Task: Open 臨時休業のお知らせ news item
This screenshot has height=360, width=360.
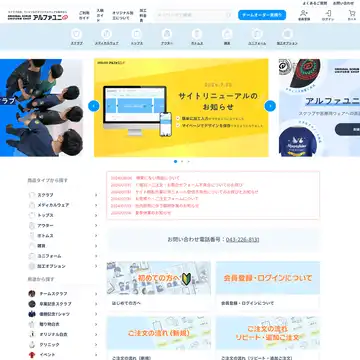Action: pyautogui.click(x=155, y=206)
